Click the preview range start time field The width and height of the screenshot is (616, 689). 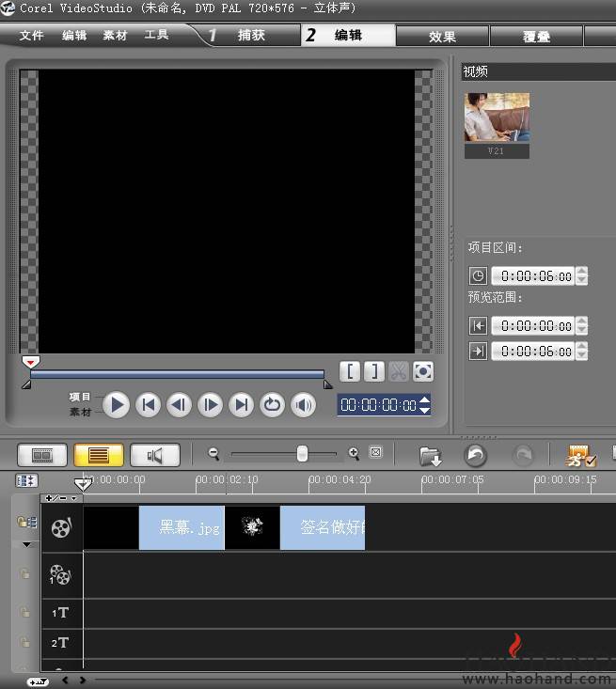coord(533,325)
